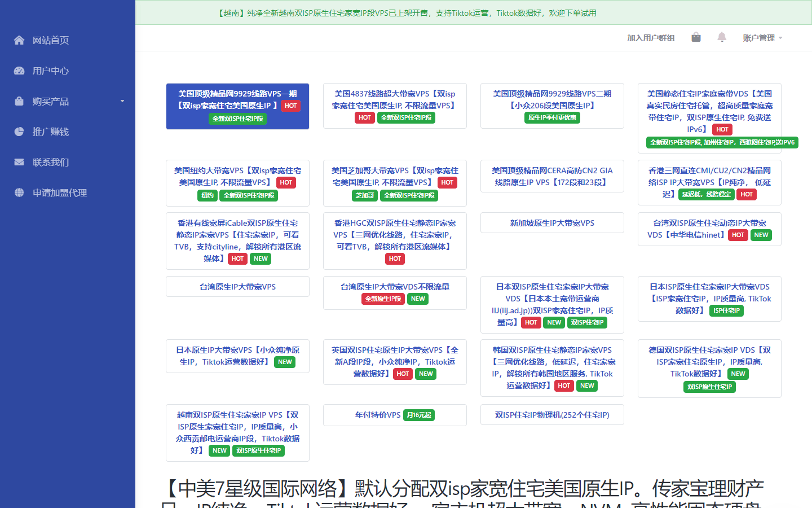
Task: Open the notifications bell icon
Action: [x=722, y=37]
